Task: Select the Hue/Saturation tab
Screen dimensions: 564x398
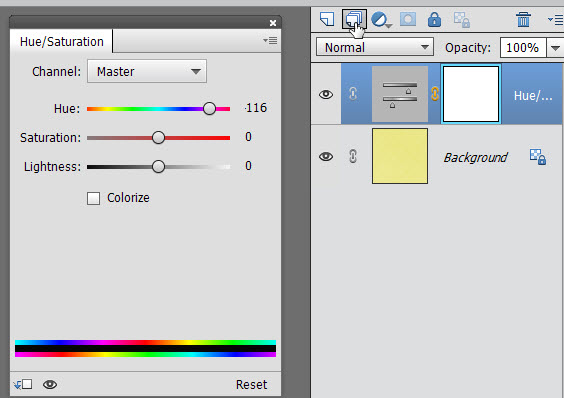Action: coord(62,42)
